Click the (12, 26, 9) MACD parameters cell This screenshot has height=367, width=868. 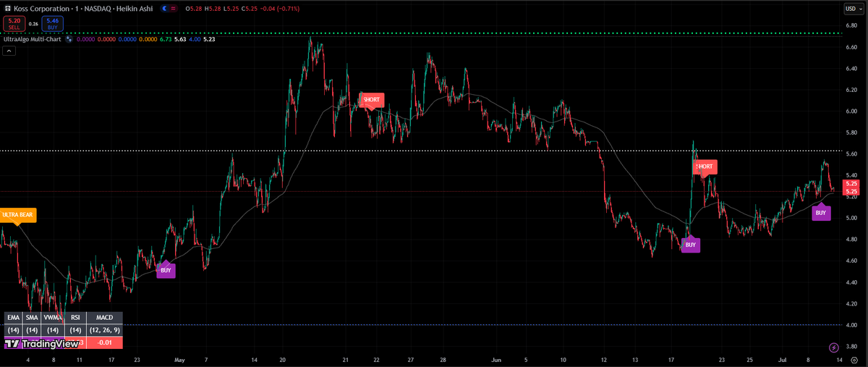104,330
